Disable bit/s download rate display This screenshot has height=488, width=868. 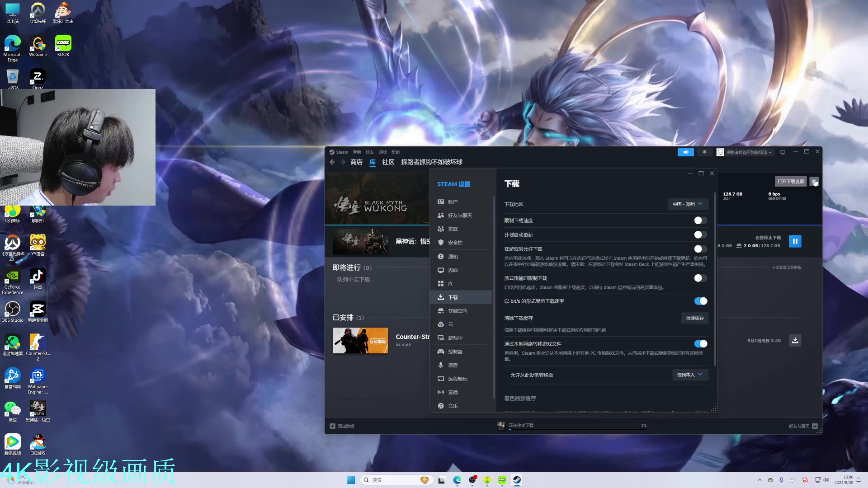pos(700,301)
